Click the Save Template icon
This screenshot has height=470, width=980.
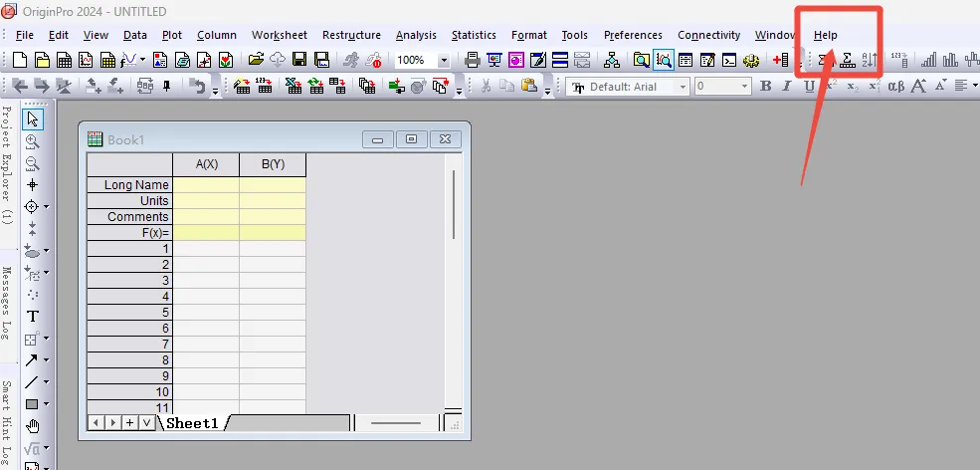[321, 60]
